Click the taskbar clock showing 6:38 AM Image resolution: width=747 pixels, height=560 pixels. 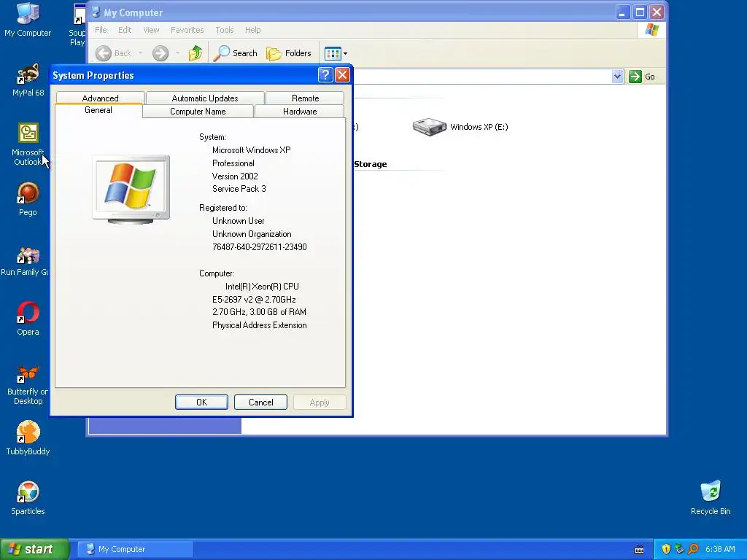point(720,549)
